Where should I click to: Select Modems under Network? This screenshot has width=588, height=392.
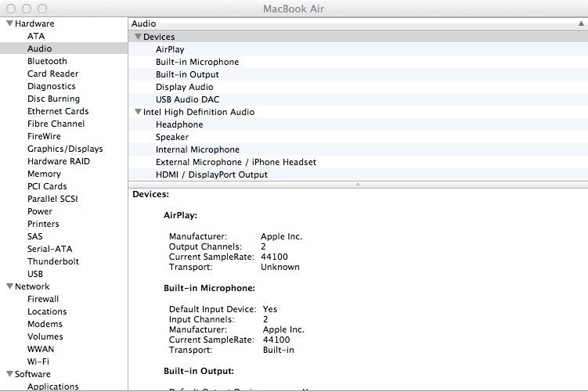pyautogui.click(x=45, y=324)
